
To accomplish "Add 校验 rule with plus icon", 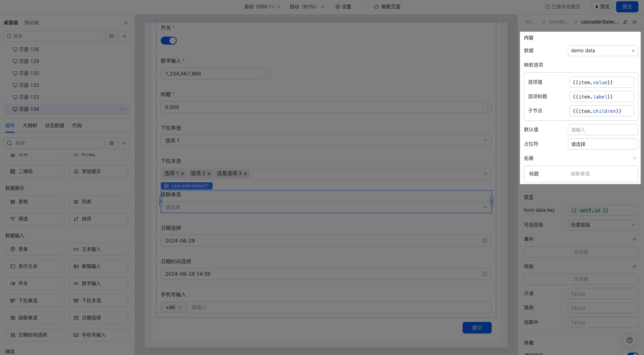I will (x=634, y=266).
